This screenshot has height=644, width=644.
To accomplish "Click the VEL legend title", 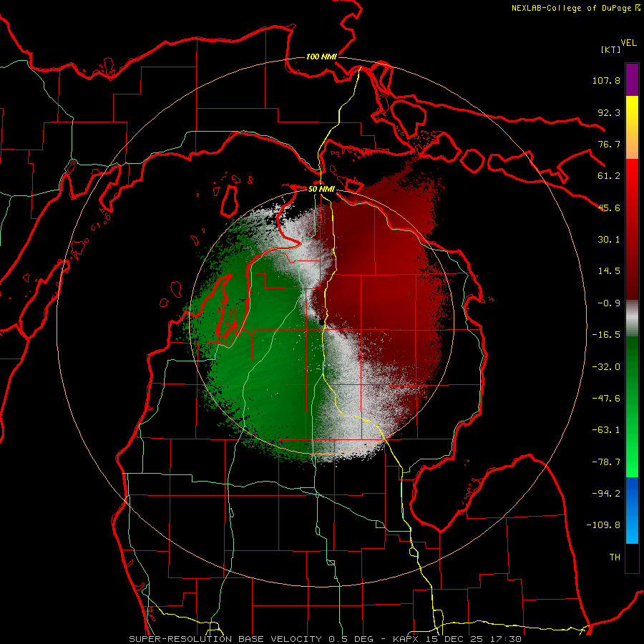I will (628, 43).
